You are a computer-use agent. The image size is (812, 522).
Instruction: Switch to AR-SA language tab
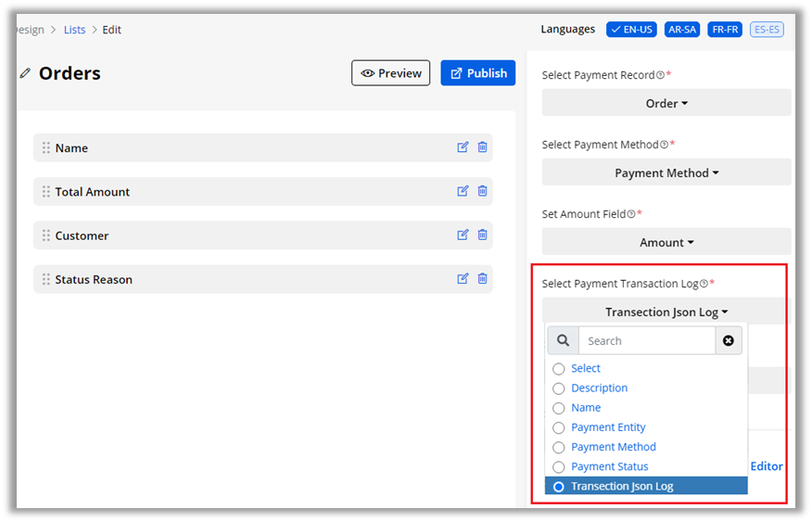(x=682, y=30)
